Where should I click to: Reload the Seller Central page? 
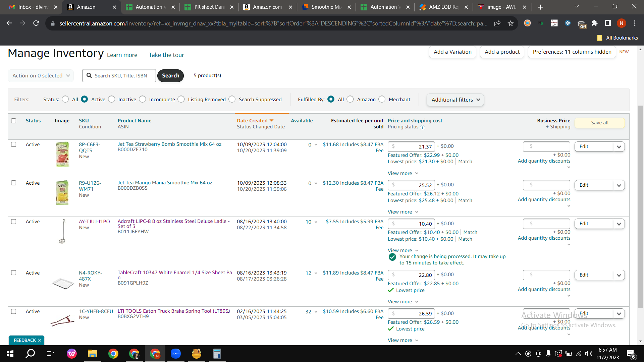(36, 23)
